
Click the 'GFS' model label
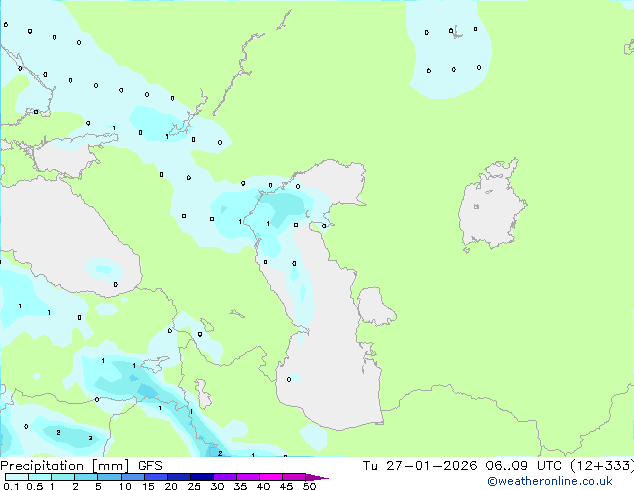click(150, 466)
